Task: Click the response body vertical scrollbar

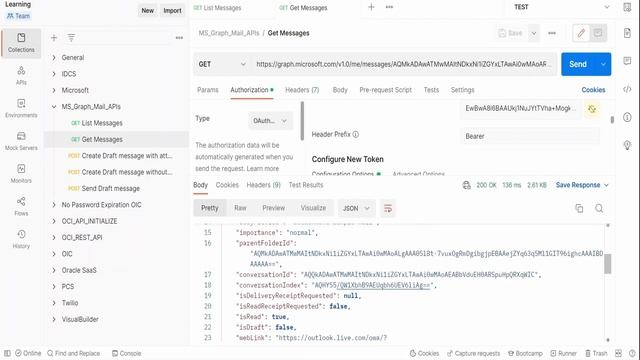Action: [x=608, y=264]
